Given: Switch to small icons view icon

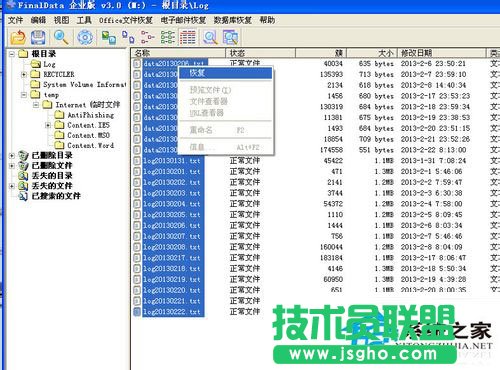Looking at the screenshot, I should coord(128,37).
